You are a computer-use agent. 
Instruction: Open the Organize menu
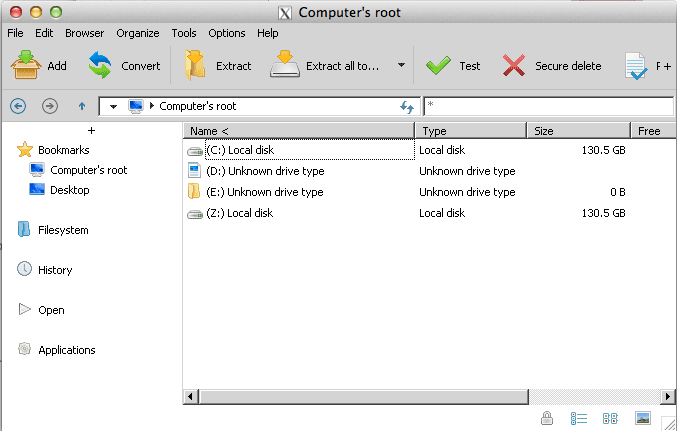138,33
